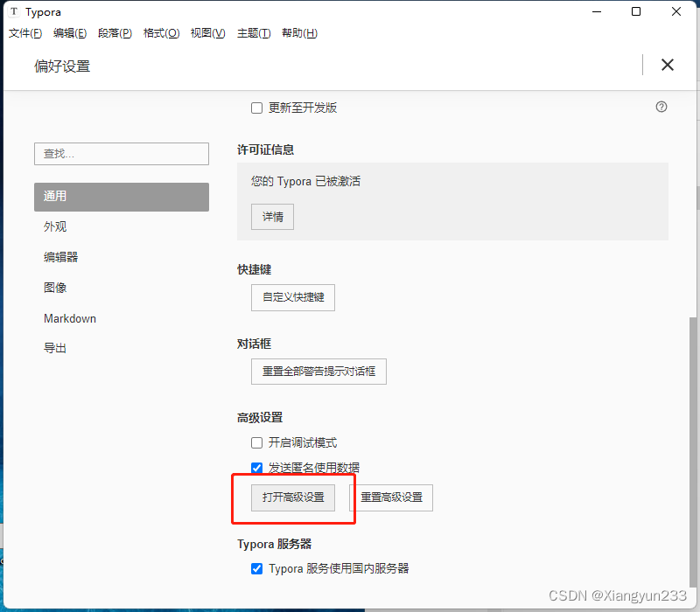
Task: Toggle the 更新至开发版 checkbox
Action: coord(256,108)
